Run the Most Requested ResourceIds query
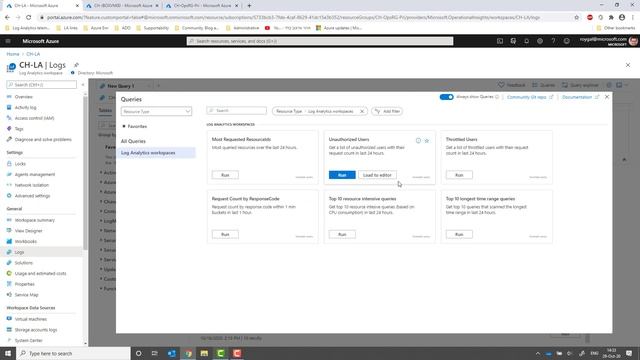The width and height of the screenshot is (640, 360). [225, 175]
